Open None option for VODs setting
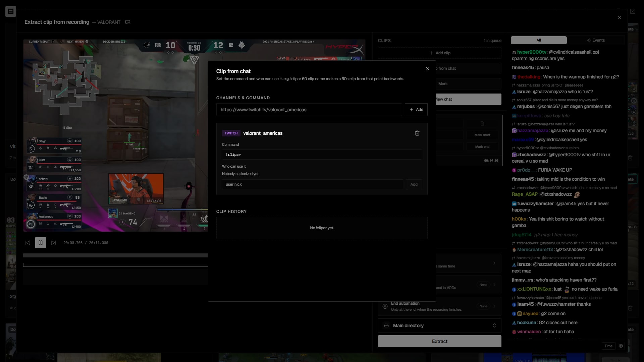 click(483, 285)
